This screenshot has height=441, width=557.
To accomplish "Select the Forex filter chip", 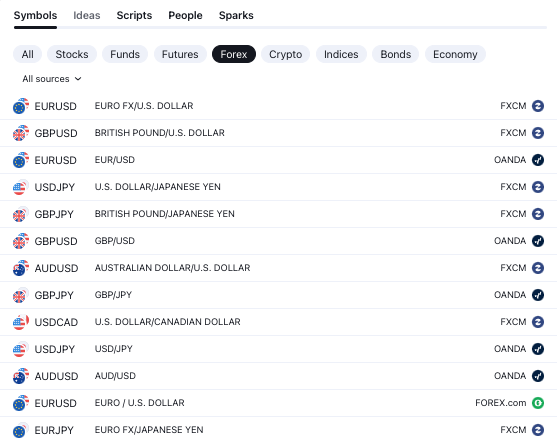I will pyautogui.click(x=234, y=54).
